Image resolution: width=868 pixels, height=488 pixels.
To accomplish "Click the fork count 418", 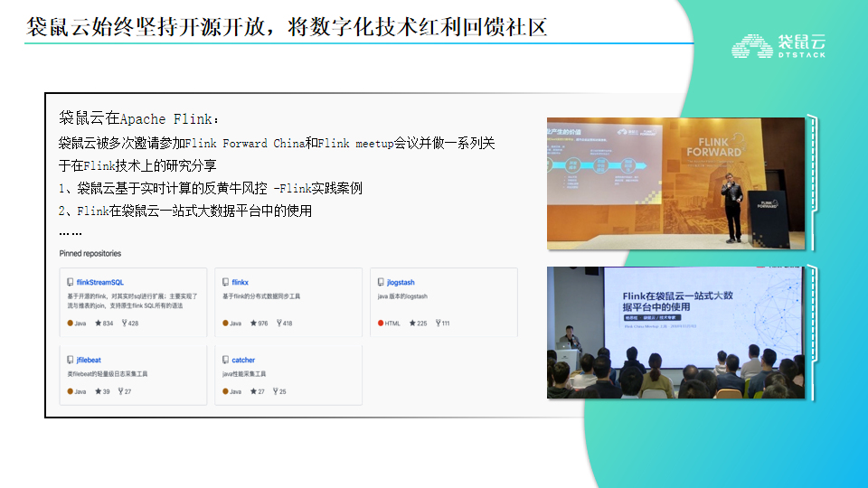I will click(x=288, y=324).
